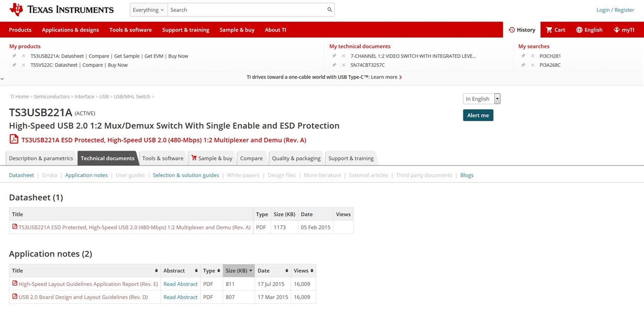Switch to Description & parametrics tab
This screenshot has height=314, width=644.
point(41,158)
